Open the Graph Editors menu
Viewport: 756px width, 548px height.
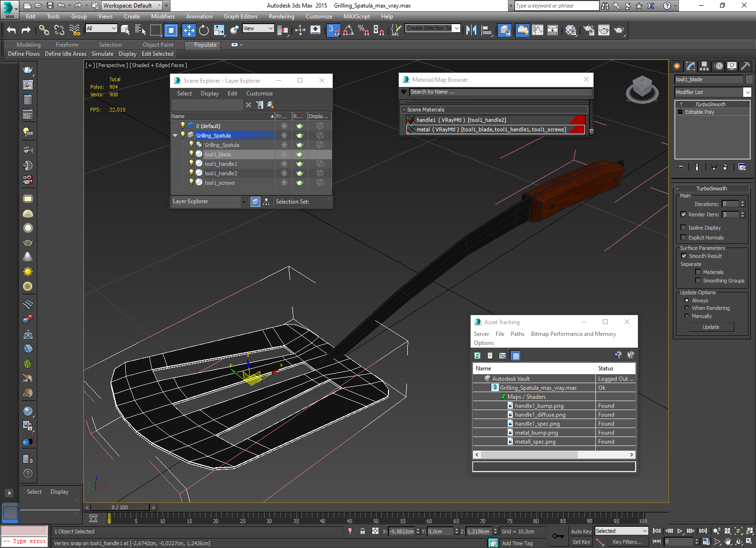point(241,17)
